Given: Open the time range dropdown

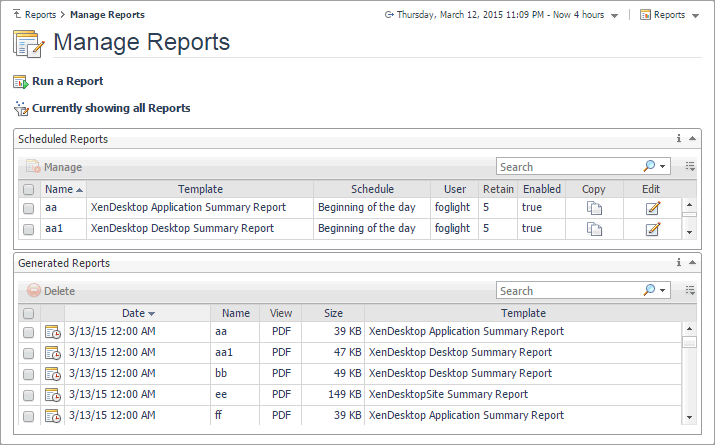Looking at the screenshot, I should pos(613,15).
